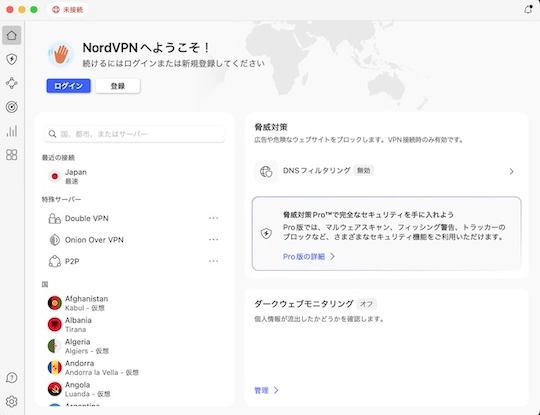540x415 pixels.
Task: Open the help chat bubble icon
Action: 12,377
